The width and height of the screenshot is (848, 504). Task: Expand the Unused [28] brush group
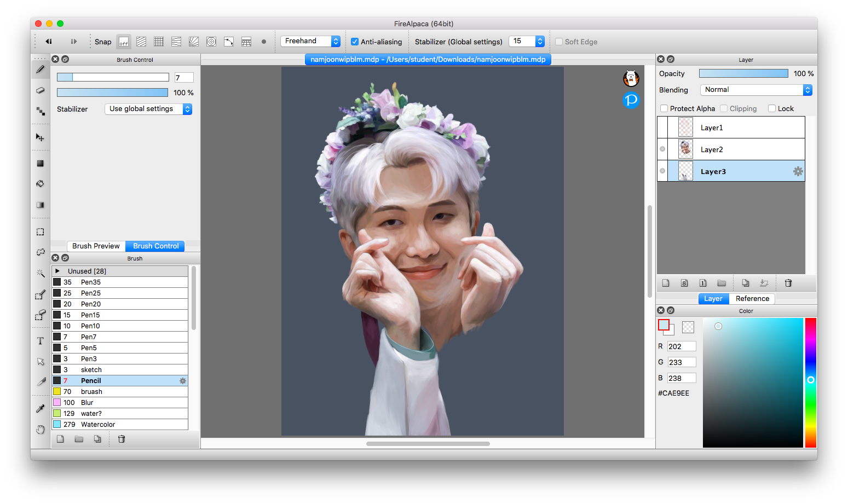click(57, 271)
